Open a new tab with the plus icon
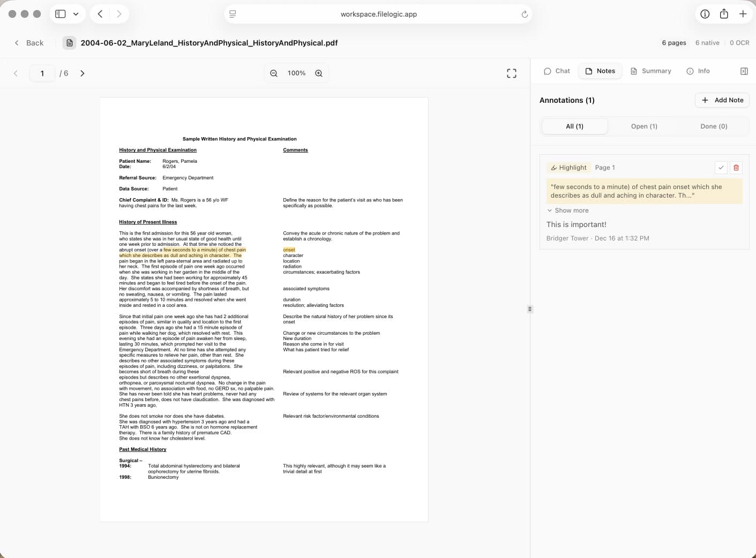This screenshot has width=756, height=558. tap(743, 14)
